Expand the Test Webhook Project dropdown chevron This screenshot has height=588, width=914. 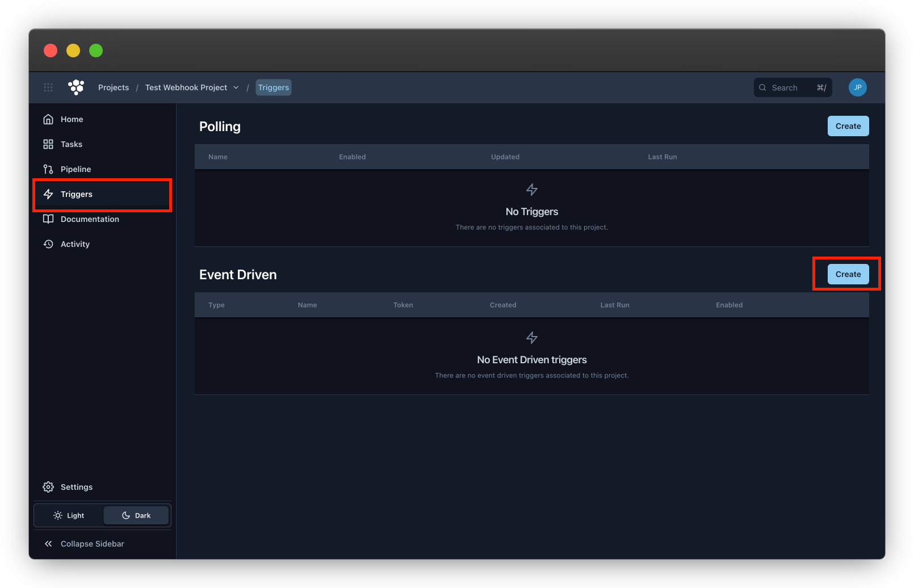(x=236, y=87)
